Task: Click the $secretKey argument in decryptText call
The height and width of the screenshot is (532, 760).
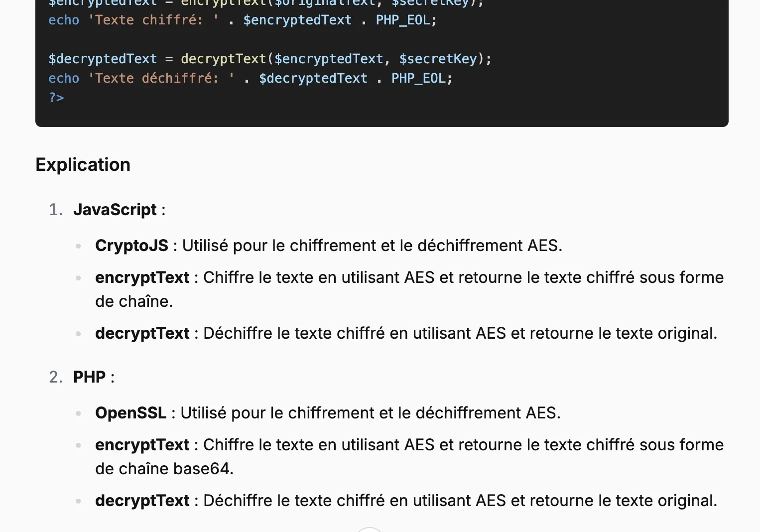Action: pyautogui.click(x=438, y=59)
